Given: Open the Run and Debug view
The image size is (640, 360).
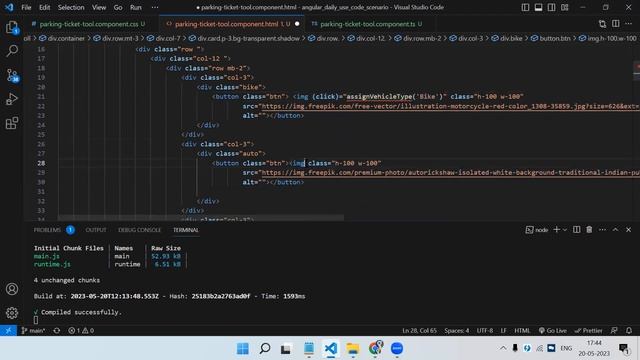Looking at the screenshot, I should pos(12,99).
